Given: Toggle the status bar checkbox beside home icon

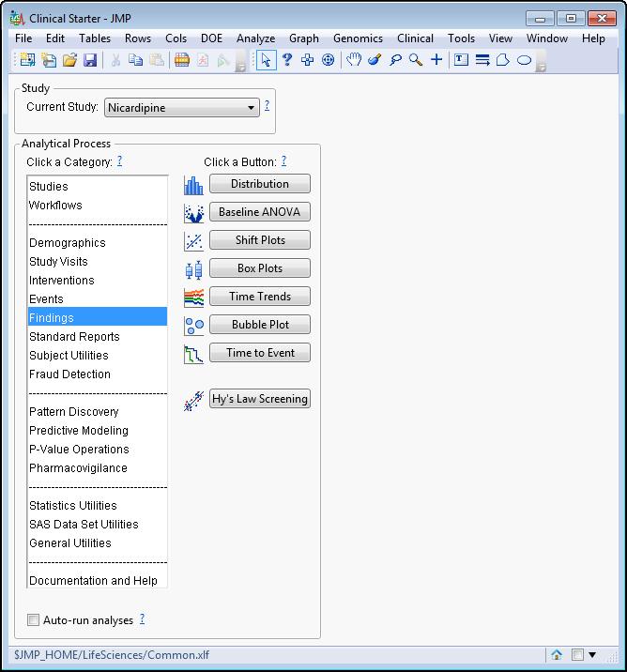Looking at the screenshot, I should 577,655.
